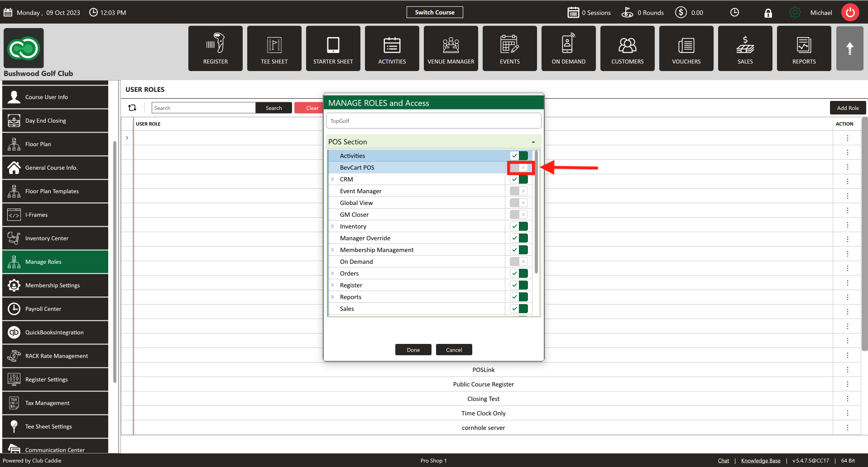Click the Bushwood Golf Club logo
The height and width of the screenshot is (467, 868).
pos(24,48)
